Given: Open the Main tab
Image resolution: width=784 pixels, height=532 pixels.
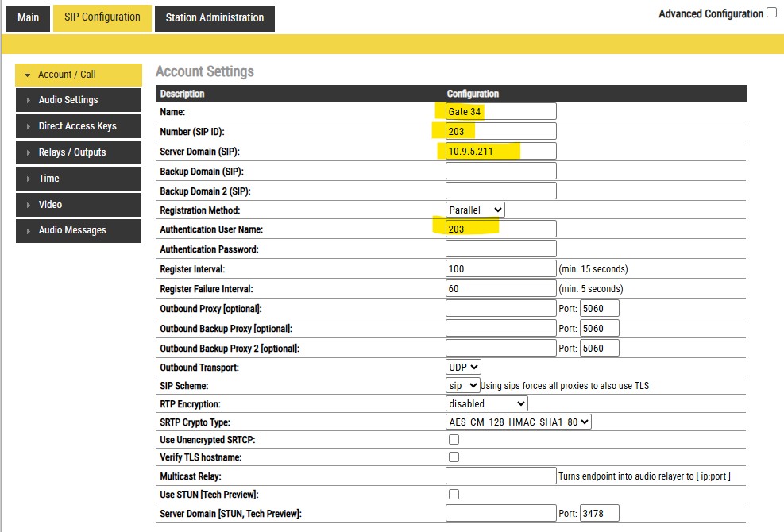Looking at the screenshot, I should 28,18.
